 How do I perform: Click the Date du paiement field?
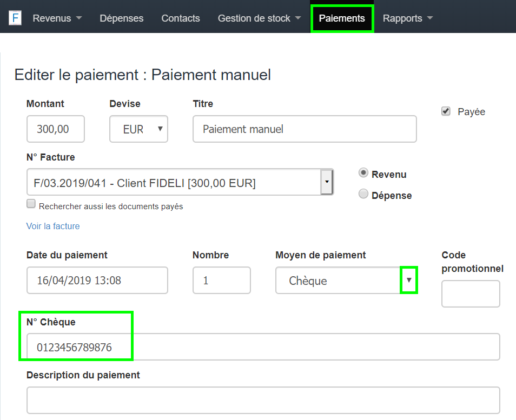[x=97, y=280]
